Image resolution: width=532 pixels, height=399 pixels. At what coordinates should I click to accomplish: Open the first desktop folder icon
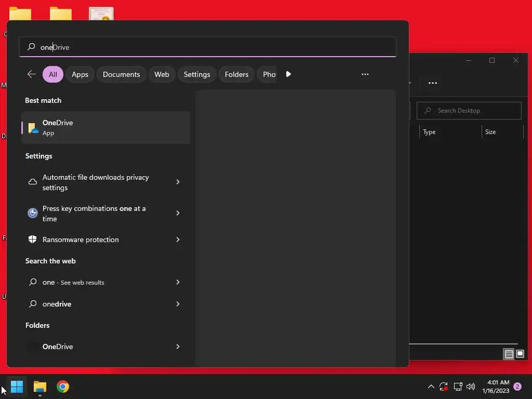20,14
